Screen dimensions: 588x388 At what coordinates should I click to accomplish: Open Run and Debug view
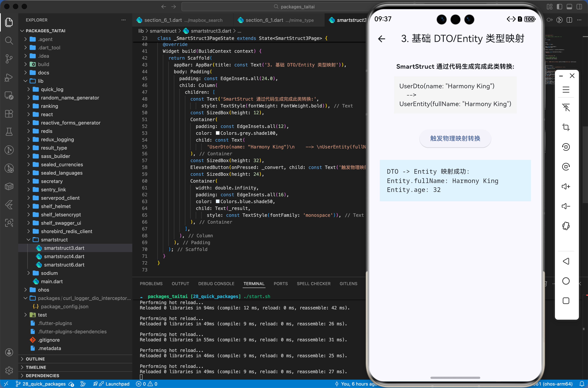[x=9, y=77]
